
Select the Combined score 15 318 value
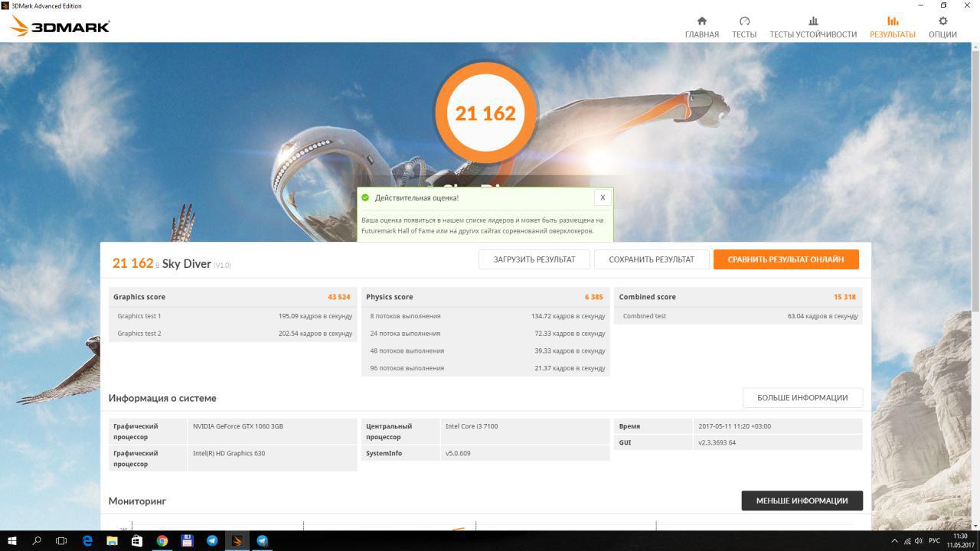click(845, 297)
